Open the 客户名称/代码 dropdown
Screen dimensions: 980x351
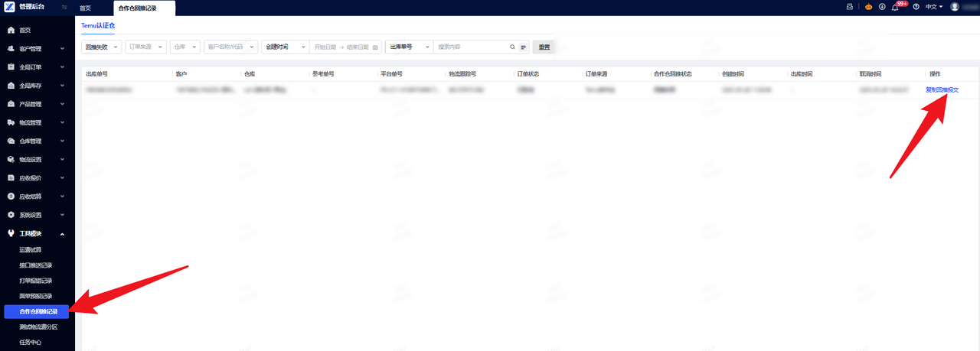[230, 47]
